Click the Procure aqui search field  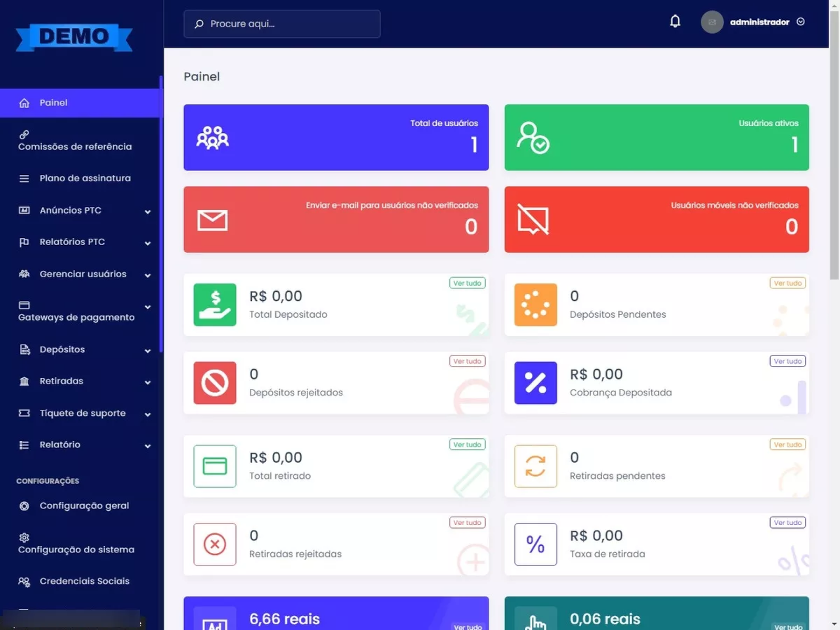[x=282, y=24]
